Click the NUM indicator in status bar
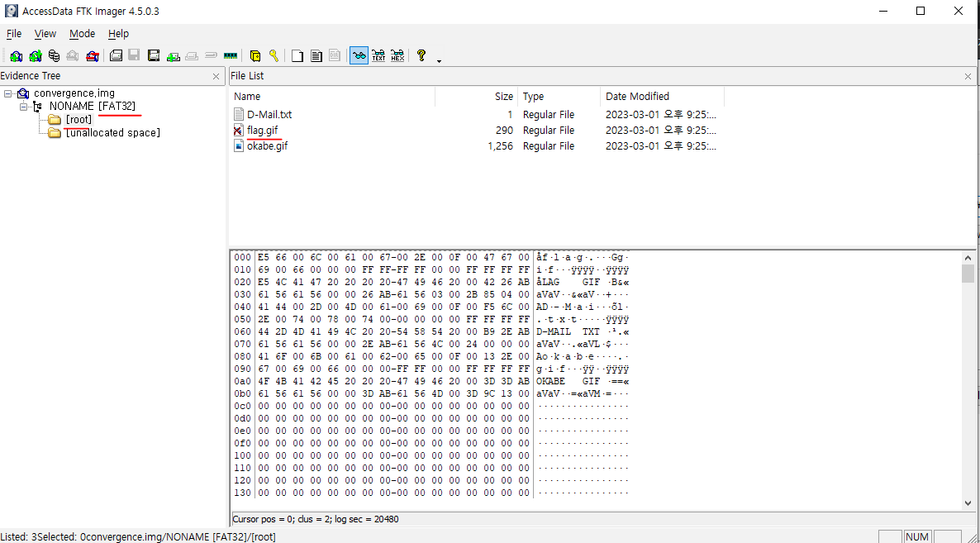Screen dimensions: 980x543 click(x=917, y=536)
